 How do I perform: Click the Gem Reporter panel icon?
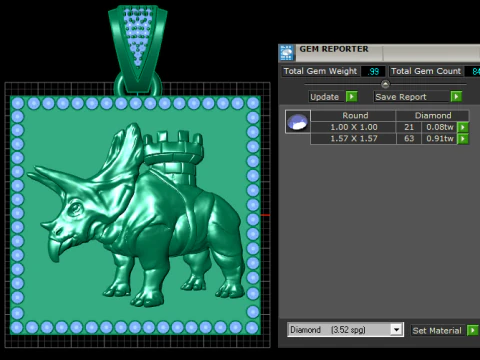click(x=286, y=53)
